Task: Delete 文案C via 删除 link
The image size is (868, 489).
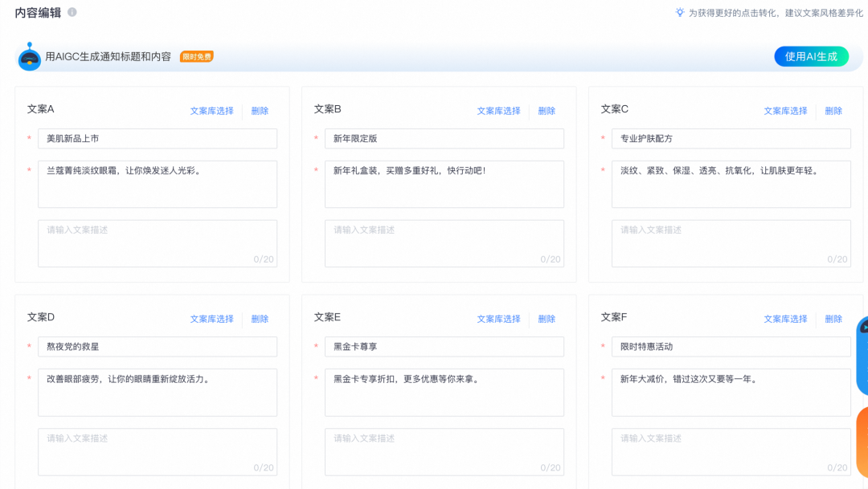Action: tap(833, 111)
